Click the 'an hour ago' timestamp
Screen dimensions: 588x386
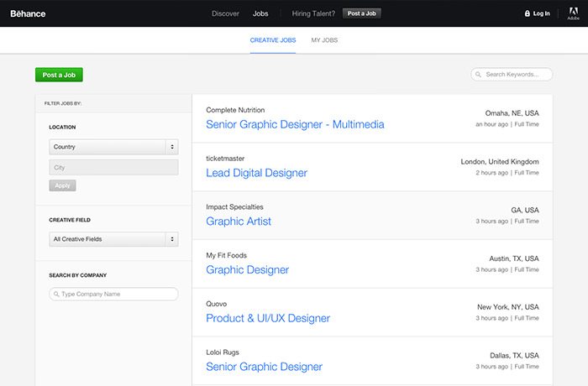[x=491, y=124]
